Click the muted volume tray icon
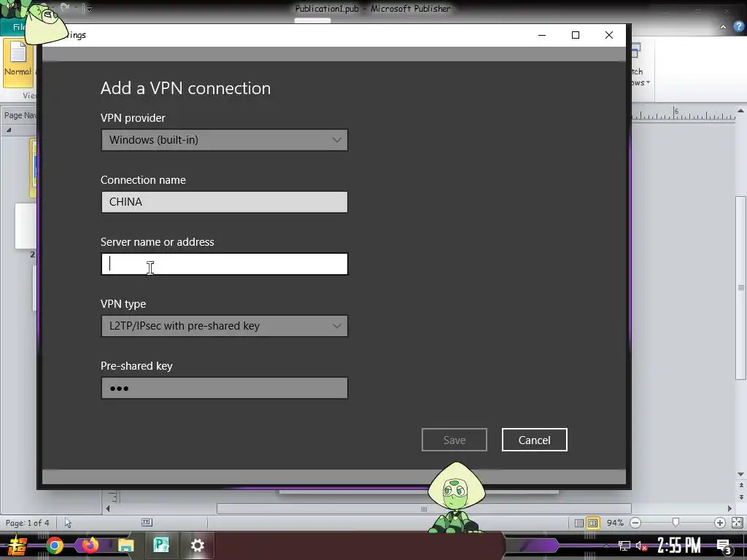This screenshot has height=560, width=747. pos(641,546)
